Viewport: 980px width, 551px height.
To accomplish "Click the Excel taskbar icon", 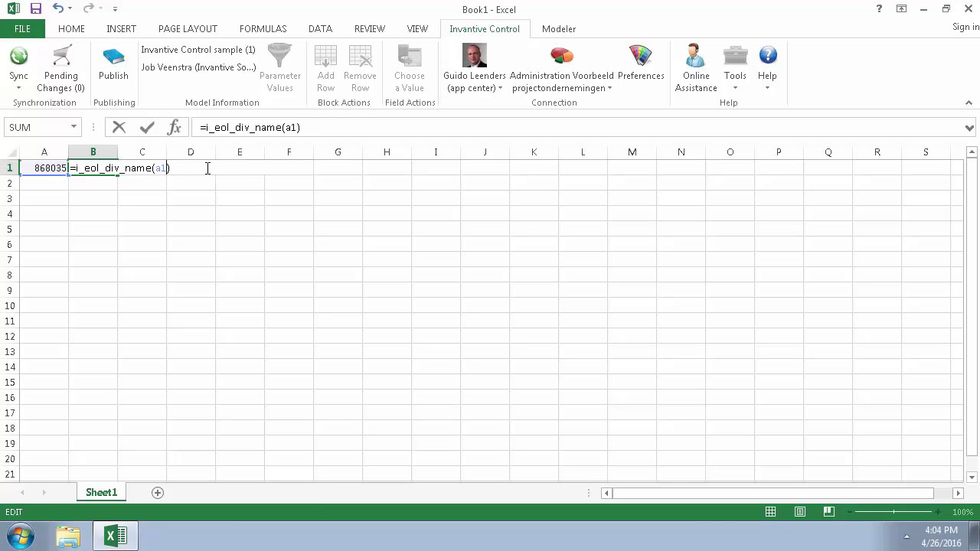I will [x=116, y=536].
